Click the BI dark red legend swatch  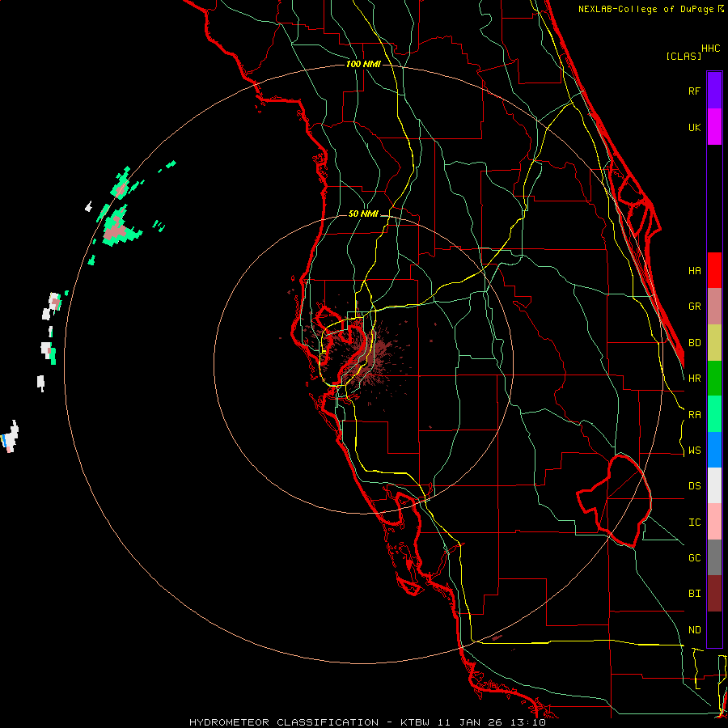(714, 594)
